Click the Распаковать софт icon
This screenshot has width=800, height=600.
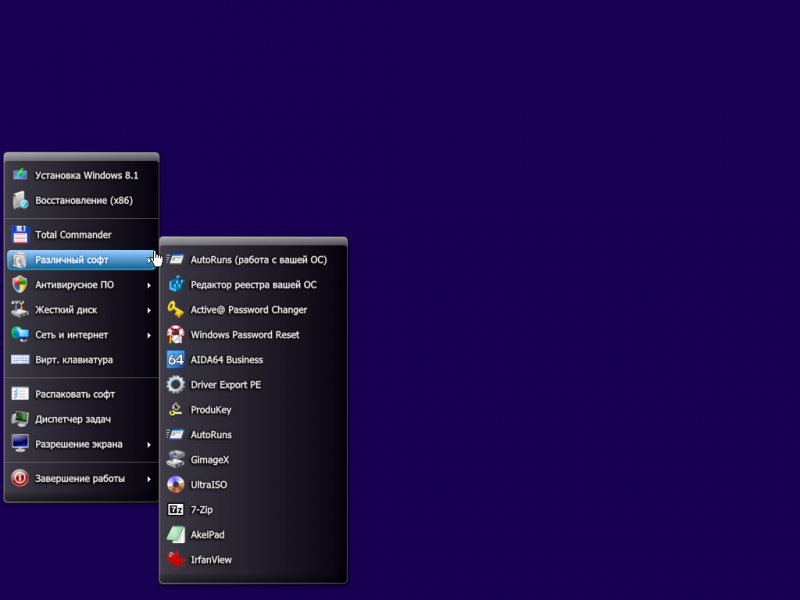(x=20, y=394)
